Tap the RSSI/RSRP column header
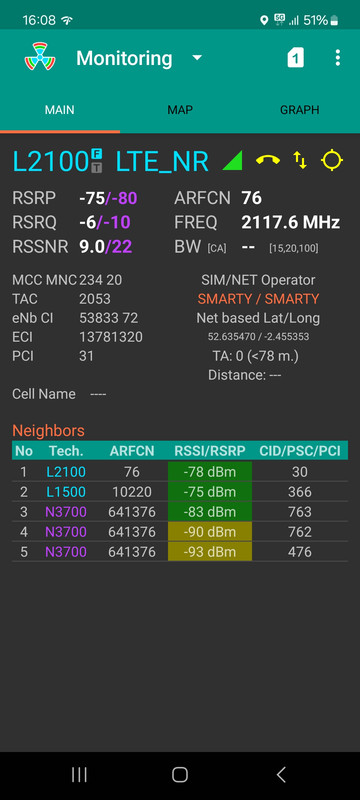This screenshot has height=800, width=360. click(210, 451)
